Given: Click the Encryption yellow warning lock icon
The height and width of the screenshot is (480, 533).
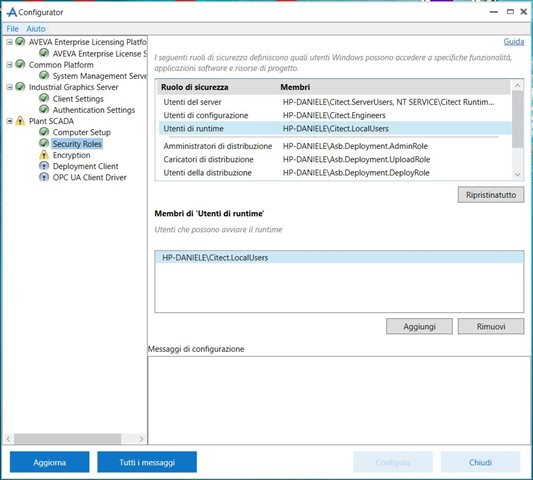Looking at the screenshot, I should 44,155.
